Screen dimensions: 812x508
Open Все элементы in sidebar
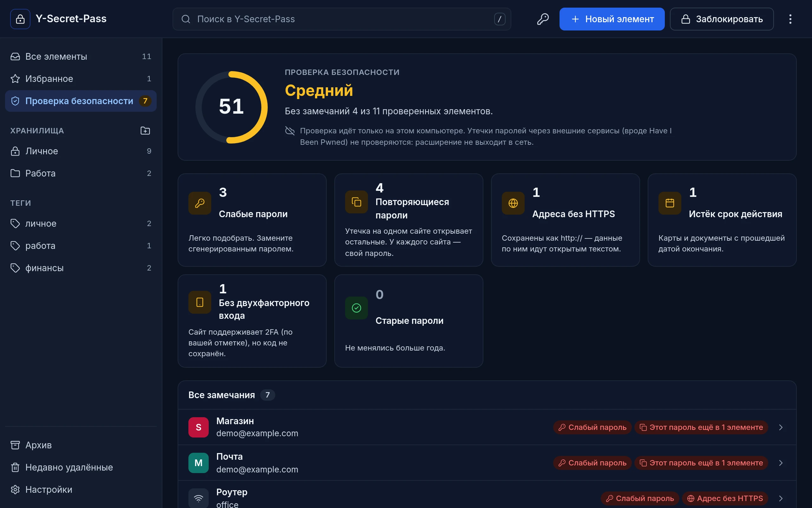click(81, 57)
